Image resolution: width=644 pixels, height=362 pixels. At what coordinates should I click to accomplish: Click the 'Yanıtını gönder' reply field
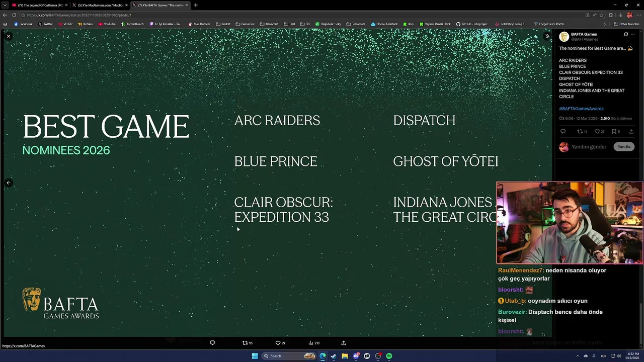tap(589, 147)
